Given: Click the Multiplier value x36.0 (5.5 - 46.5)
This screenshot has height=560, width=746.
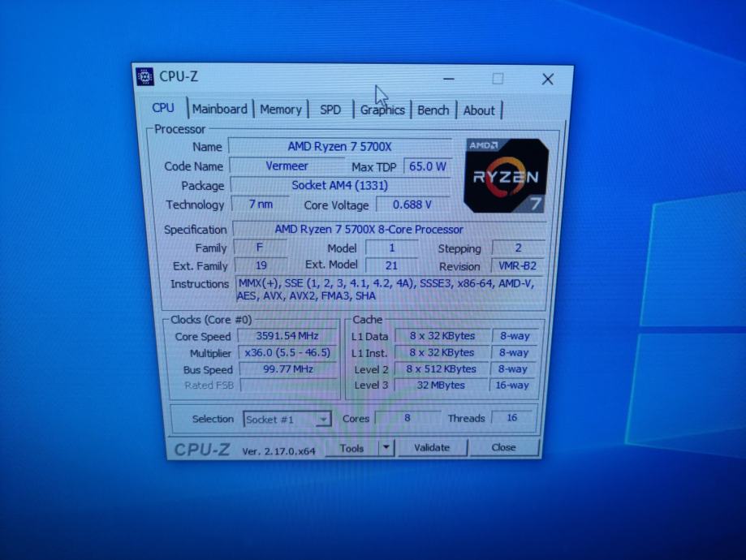Looking at the screenshot, I should click(x=288, y=352).
